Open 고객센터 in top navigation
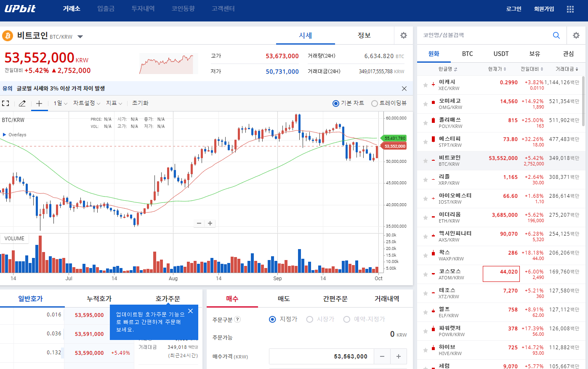This screenshot has width=588, height=369. click(223, 8)
